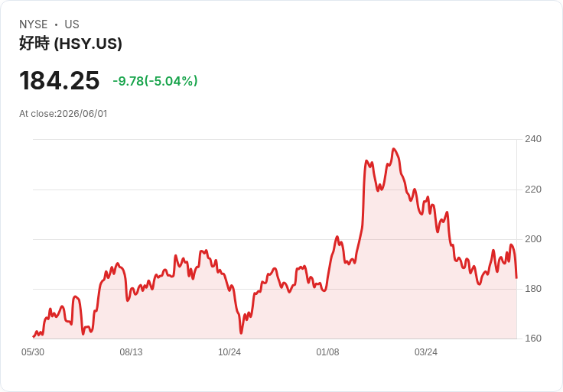This screenshot has height=392, width=563.
Task: Click the NYSE exchange label
Action: (x=34, y=24)
